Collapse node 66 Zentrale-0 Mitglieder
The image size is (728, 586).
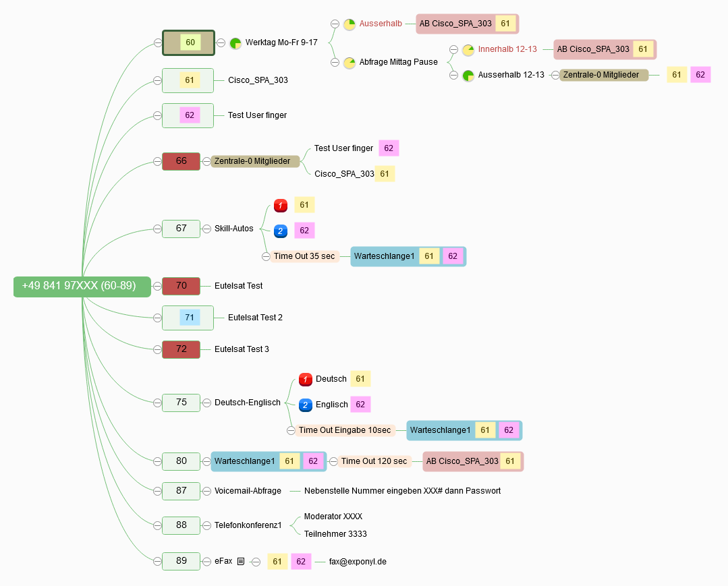pyautogui.click(x=206, y=161)
